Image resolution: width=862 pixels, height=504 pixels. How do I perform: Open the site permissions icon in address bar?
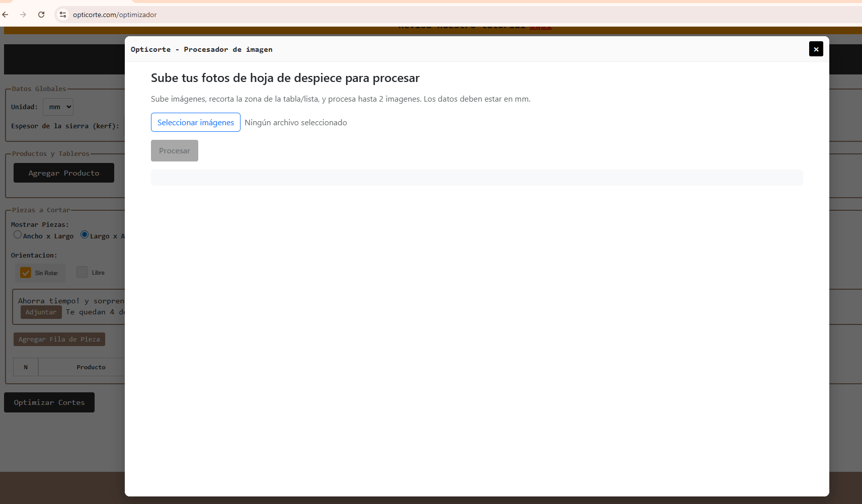[63, 15]
